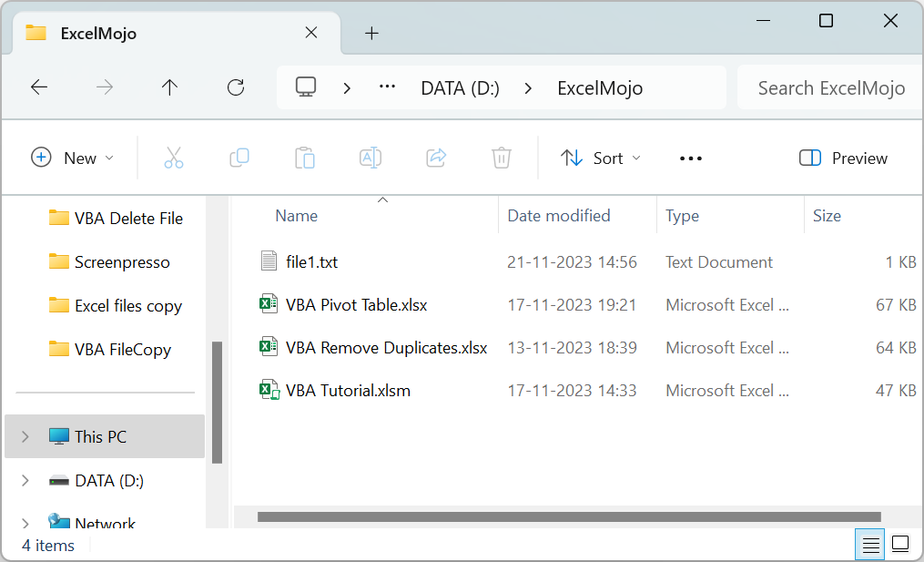Click the VBA FileCopy folder icon
The height and width of the screenshot is (562, 924).
tap(59, 349)
